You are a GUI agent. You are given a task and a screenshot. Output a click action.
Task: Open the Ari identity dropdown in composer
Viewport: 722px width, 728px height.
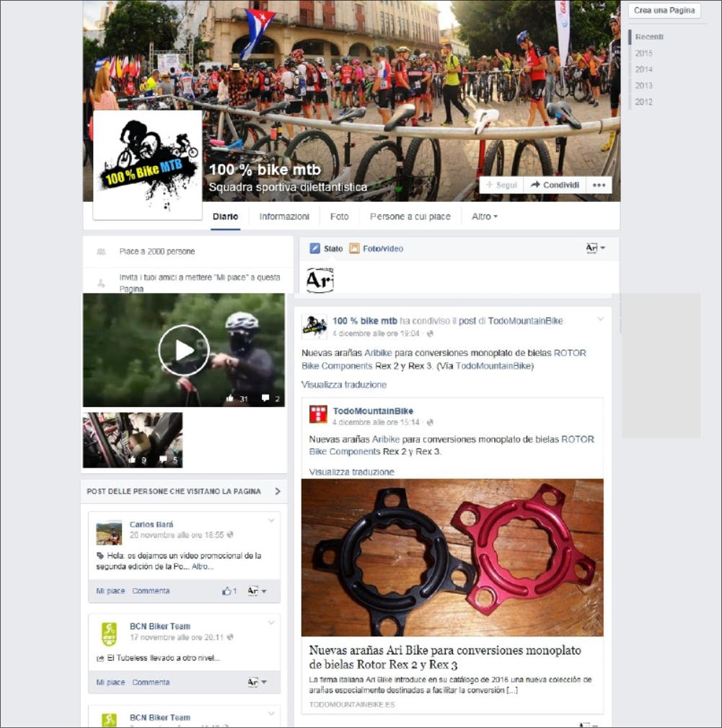coord(595,248)
